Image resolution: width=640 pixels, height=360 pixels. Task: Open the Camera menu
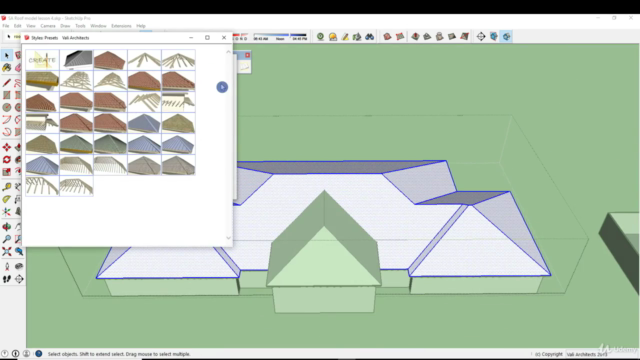48,26
